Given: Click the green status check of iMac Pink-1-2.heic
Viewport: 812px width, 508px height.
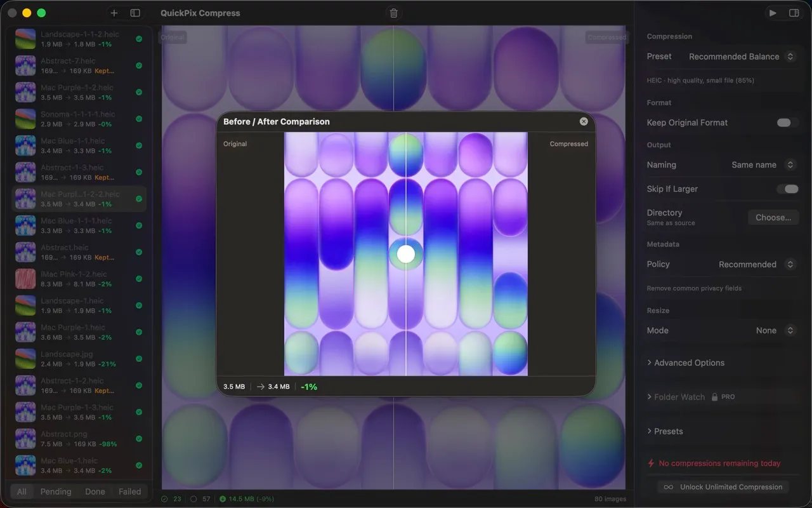Looking at the screenshot, I should 139,279.
